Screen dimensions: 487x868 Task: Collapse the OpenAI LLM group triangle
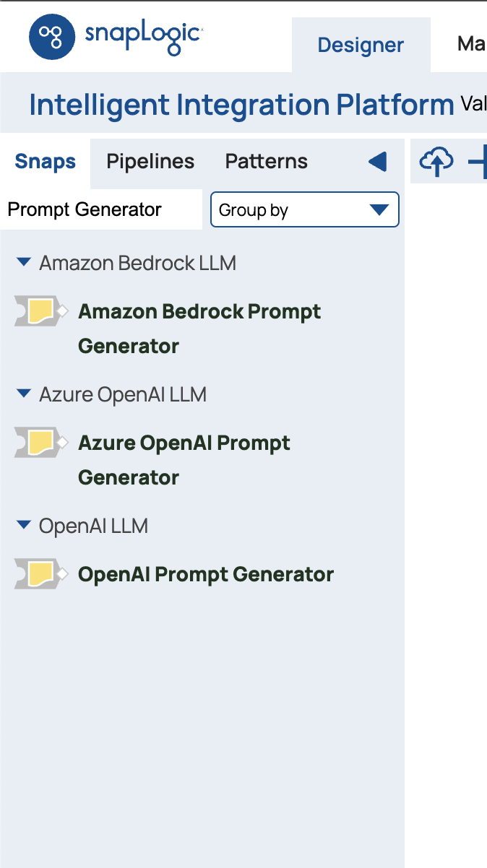click(24, 526)
